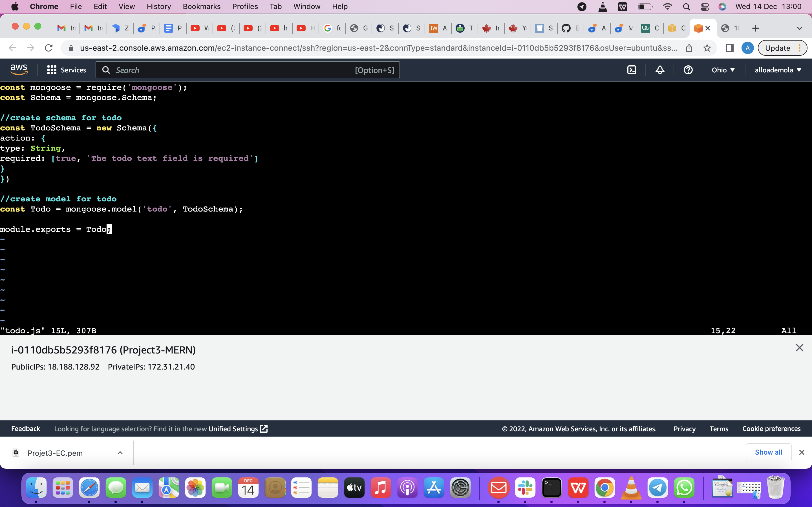Open the AWS notifications bell
The width and height of the screenshot is (812, 507).
[x=659, y=70]
